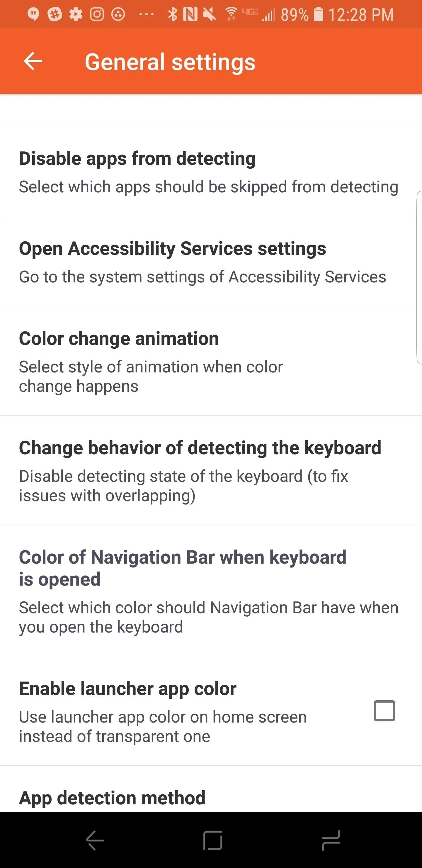Enable launcher app color checkbox
The width and height of the screenshot is (422, 868).
tap(384, 711)
